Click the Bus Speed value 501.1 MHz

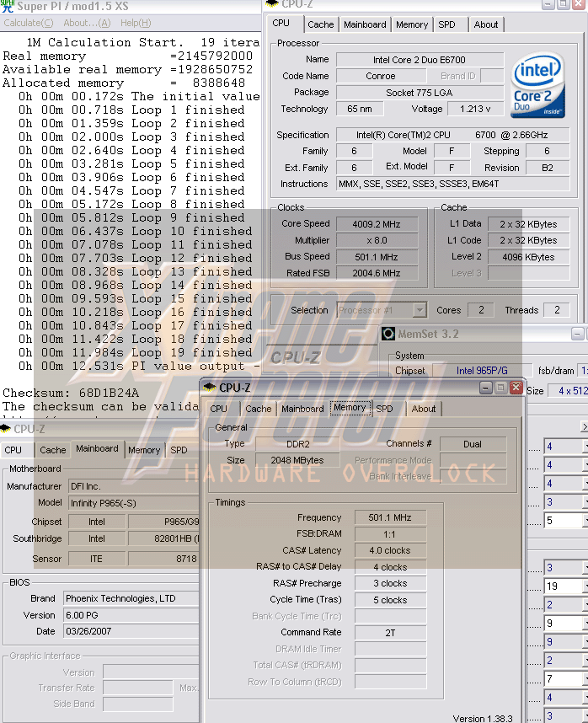(377, 257)
